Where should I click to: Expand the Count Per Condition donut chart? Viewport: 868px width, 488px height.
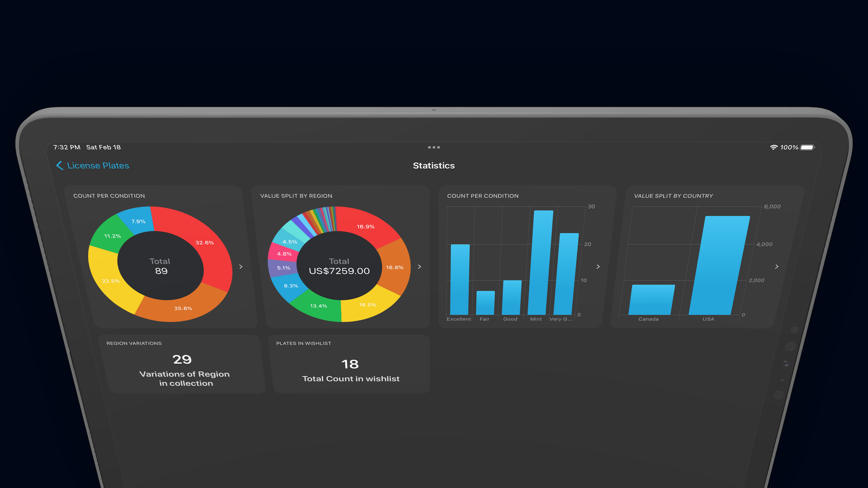point(241,267)
